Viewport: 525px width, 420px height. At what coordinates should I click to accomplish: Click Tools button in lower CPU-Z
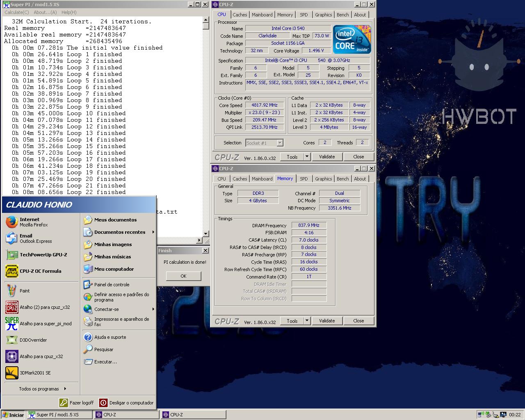pyautogui.click(x=292, y=321)
